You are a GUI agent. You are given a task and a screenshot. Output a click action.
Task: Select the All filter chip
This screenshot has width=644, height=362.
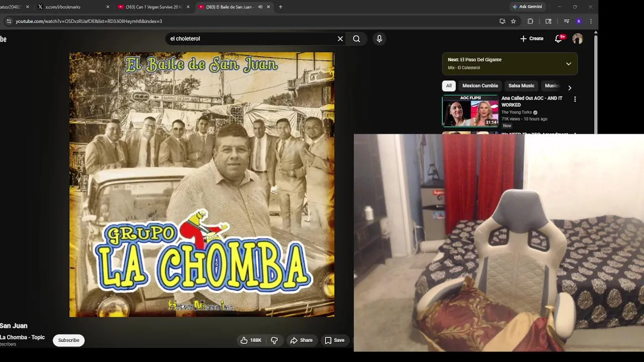[449, 85]
